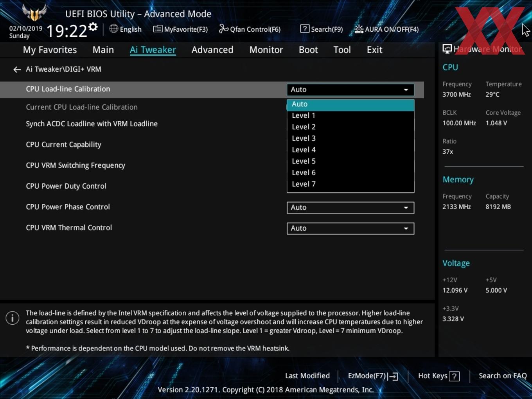Click the 100.00 MHz BCLK value
The image size is (532, 399).
[x=459, y=123]
